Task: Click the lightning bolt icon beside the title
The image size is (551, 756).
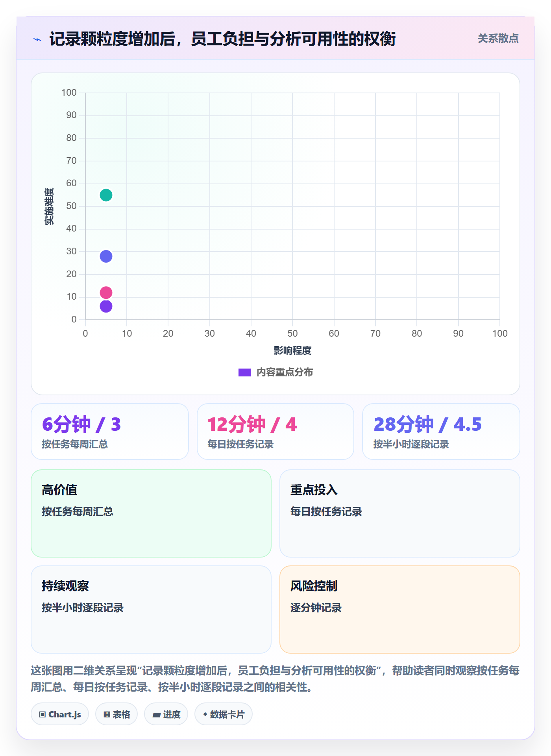Action: point(37,39)
